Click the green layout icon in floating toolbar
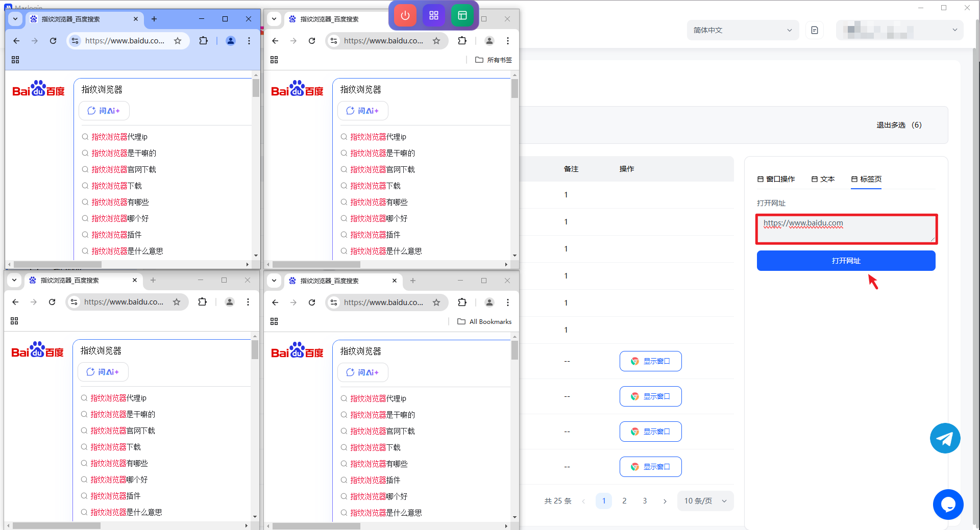The width and height of the screenshot is (980, 530). click(x=462, y=15)
